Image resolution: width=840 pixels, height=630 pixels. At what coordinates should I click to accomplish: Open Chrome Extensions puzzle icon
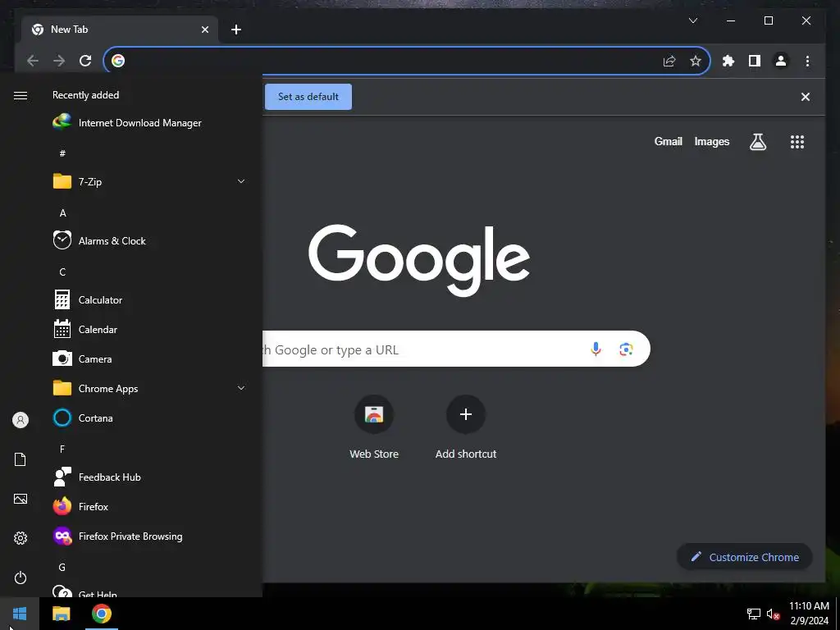point(728,61)
